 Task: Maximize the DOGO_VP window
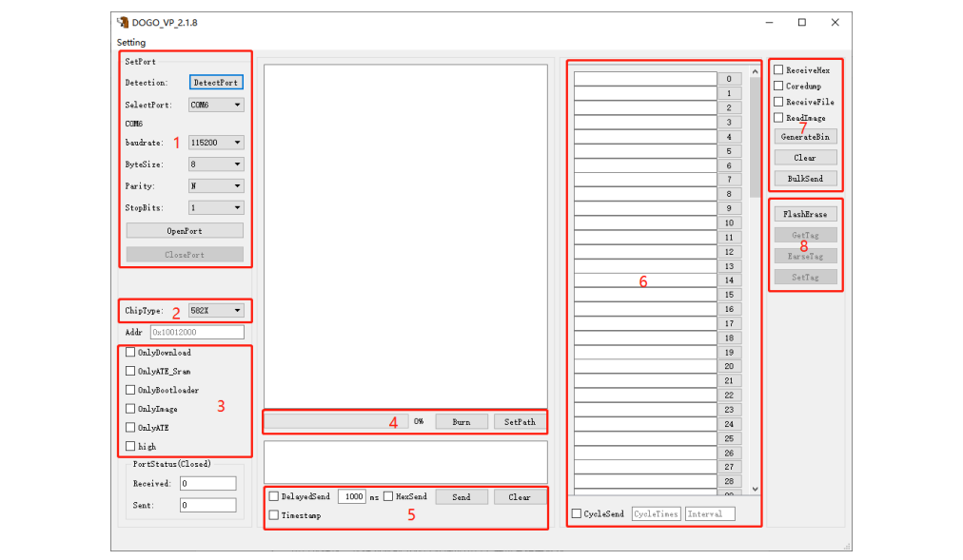pyautogui.click(x=801, y=22)
